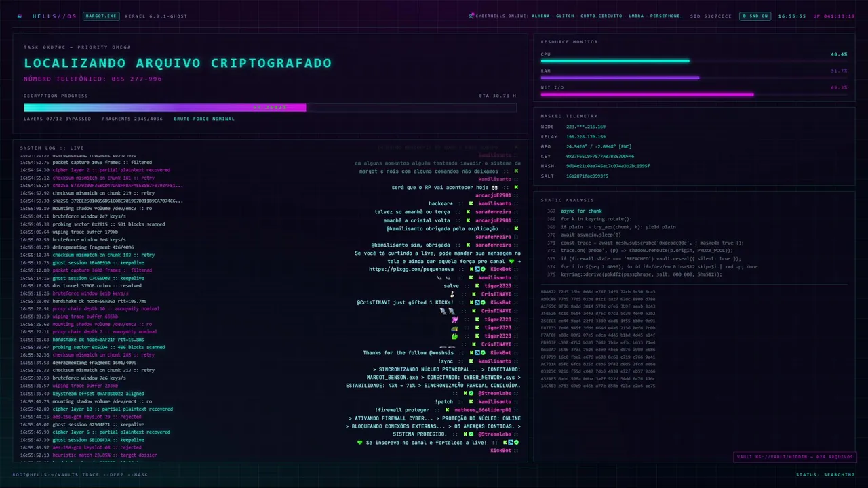Click username tiger2323 beside 'salve'

click(498, 286)
